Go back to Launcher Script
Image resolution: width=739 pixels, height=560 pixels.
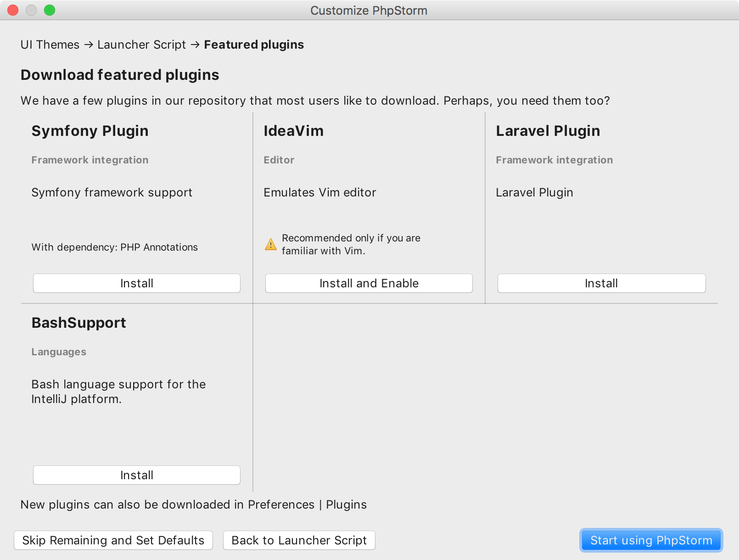pos(299,540)
